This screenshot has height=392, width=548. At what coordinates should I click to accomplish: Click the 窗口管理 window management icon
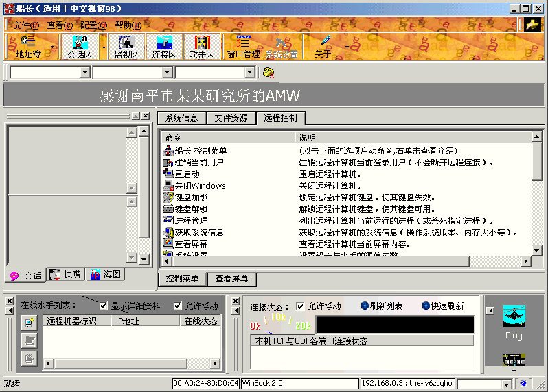tap(243, 46)
